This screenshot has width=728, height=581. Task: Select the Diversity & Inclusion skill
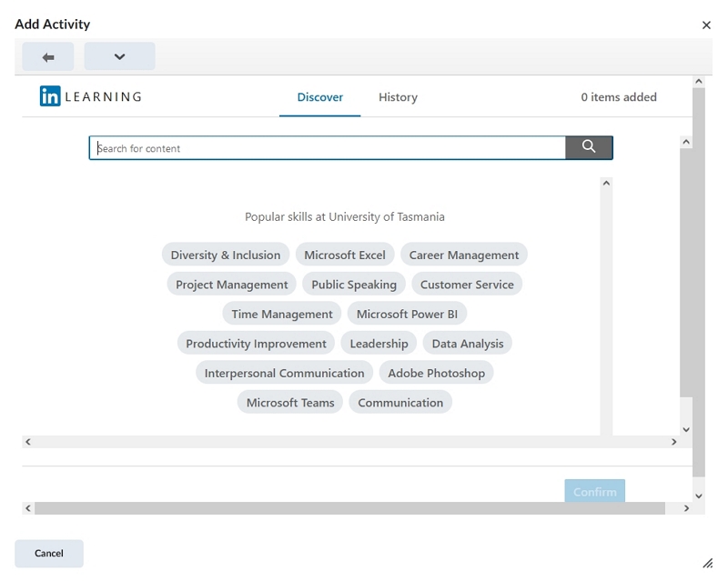(x=226, y=255)
